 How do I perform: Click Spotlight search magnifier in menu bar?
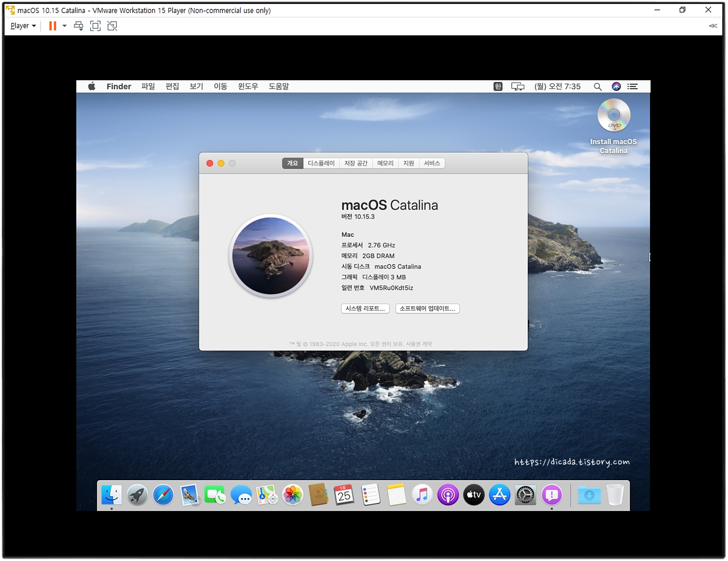pyautogui.click(x=598, y=86)
